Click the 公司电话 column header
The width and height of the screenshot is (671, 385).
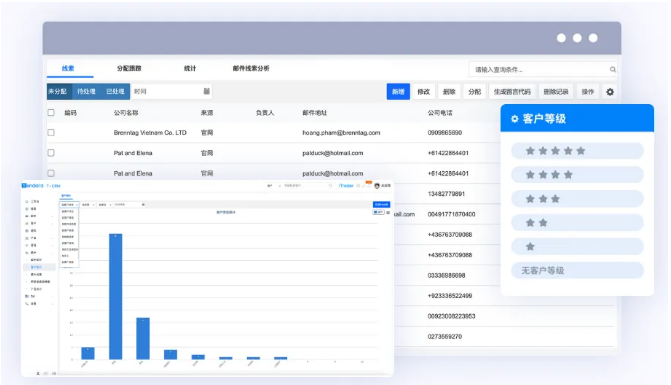tap(440, 113)
